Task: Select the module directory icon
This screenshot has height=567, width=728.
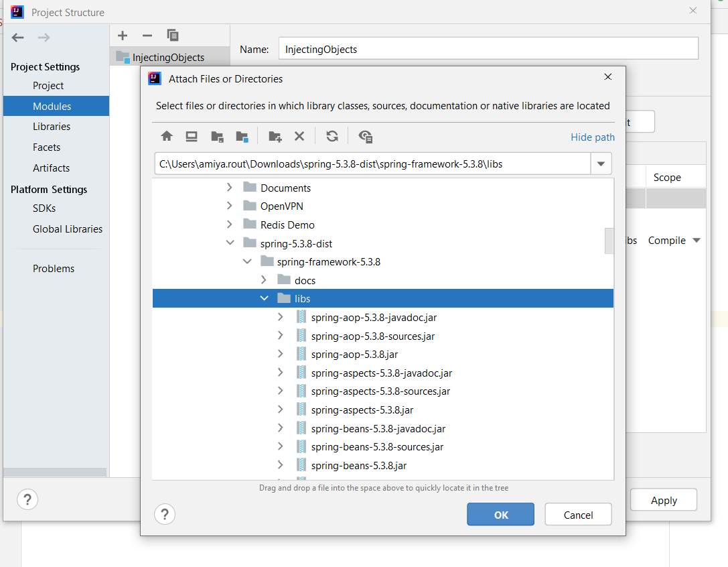Action: tap(242, 136)
